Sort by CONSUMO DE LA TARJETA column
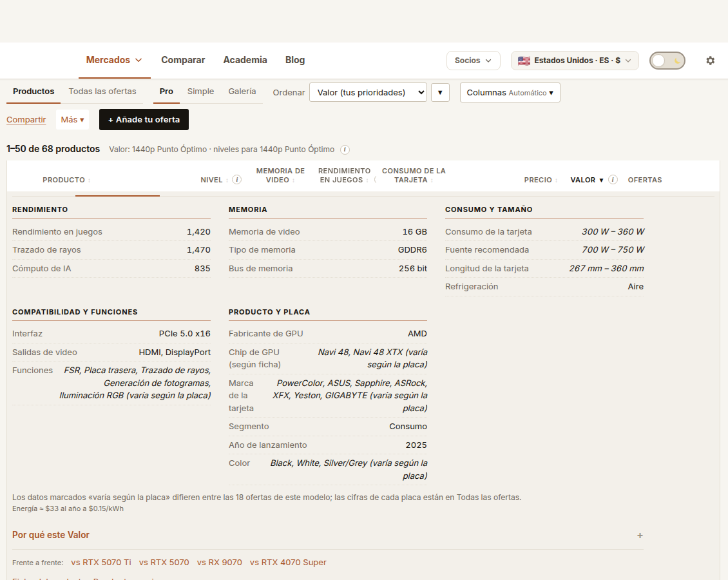This screenshot has height=580, width=728. coord(413,175)
